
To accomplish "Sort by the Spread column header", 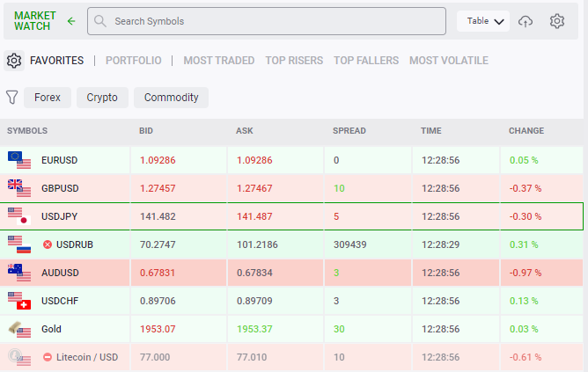I will (349, 131).
